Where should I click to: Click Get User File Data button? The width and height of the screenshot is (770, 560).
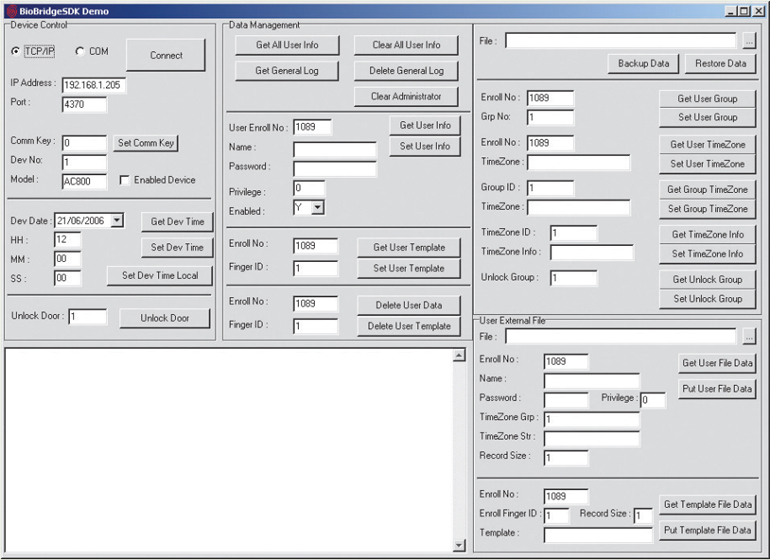pos(717,363)
